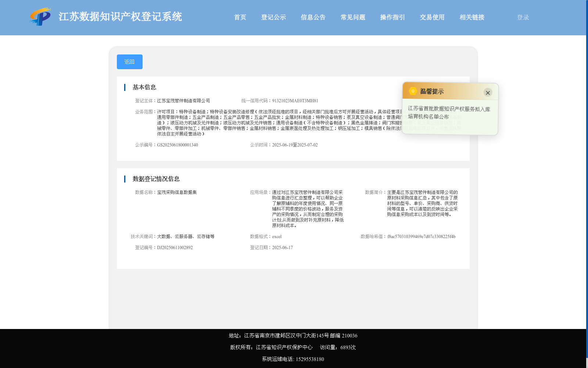This screenshot has width=588, height=368.
Task: Click the 返回 button
Action: click(x=130, y=62)
